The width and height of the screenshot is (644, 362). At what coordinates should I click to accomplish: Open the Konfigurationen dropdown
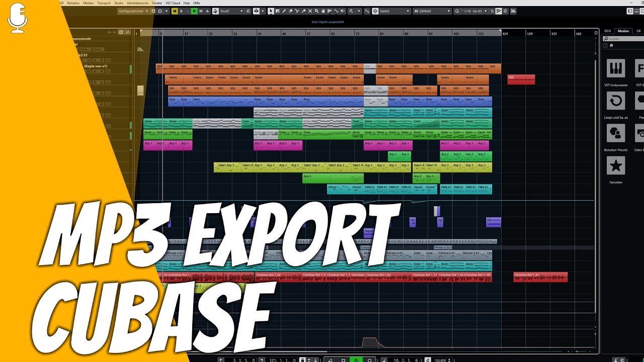[x=134, y=11]
